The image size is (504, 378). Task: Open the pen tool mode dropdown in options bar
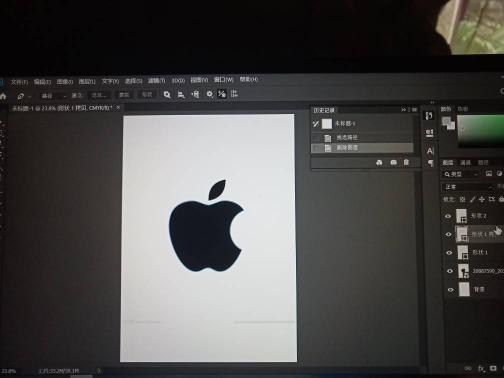click(x=53, y=96)
